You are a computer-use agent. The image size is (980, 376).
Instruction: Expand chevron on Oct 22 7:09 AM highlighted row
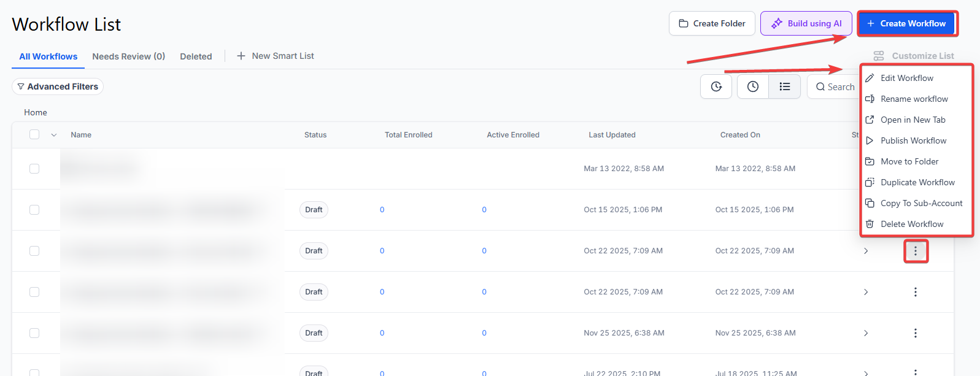pos(866,251)
